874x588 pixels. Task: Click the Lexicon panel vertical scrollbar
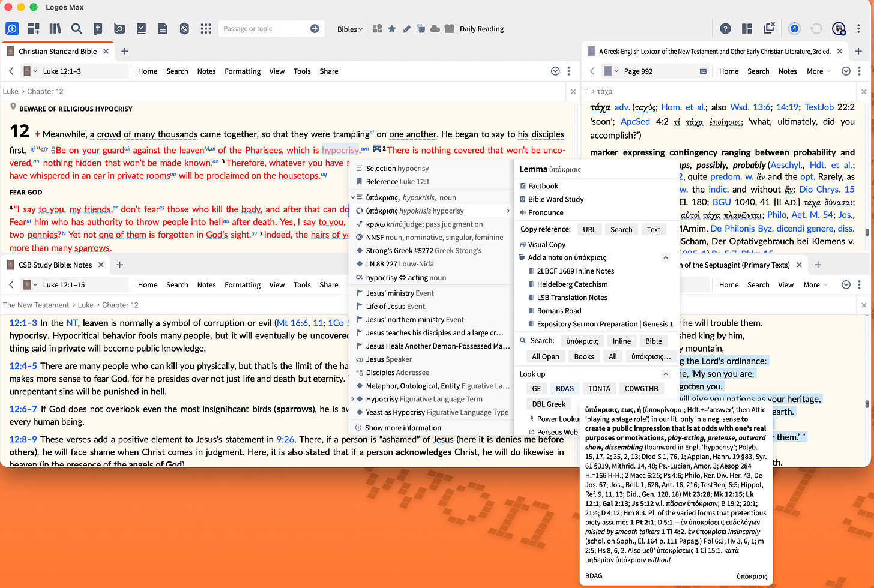point(867,233)
